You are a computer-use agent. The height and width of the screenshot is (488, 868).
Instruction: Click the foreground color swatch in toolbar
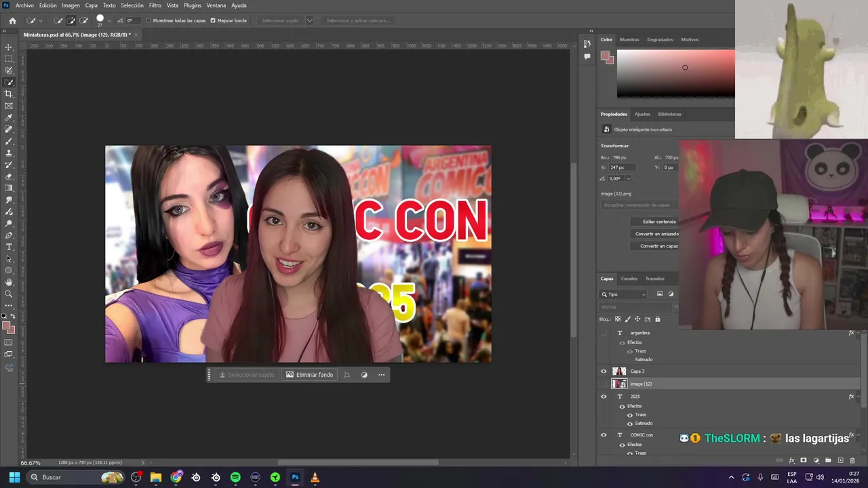click(7, 326)
